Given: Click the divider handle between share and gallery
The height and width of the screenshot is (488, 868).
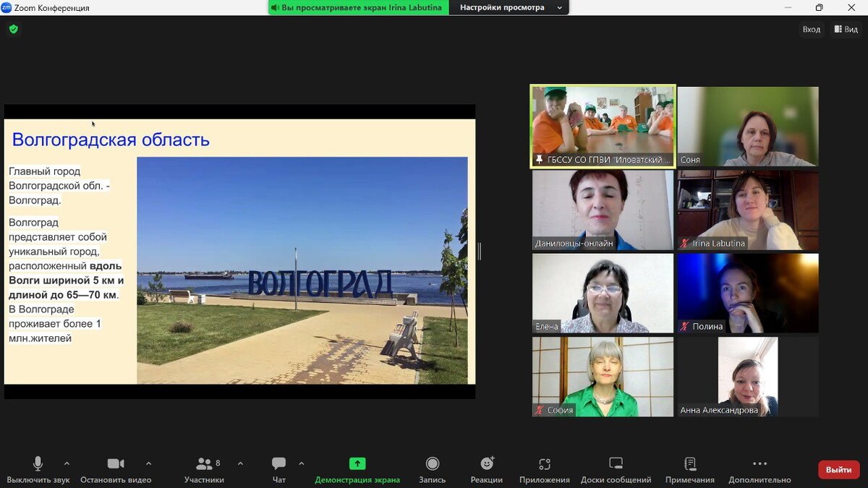Looking at the screenshot, I should click(x=479, y=252).
